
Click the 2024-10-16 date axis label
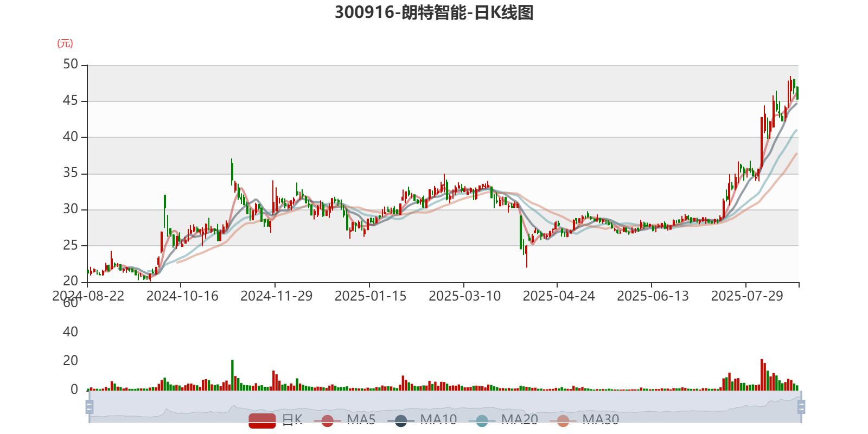tap(182, 296)
